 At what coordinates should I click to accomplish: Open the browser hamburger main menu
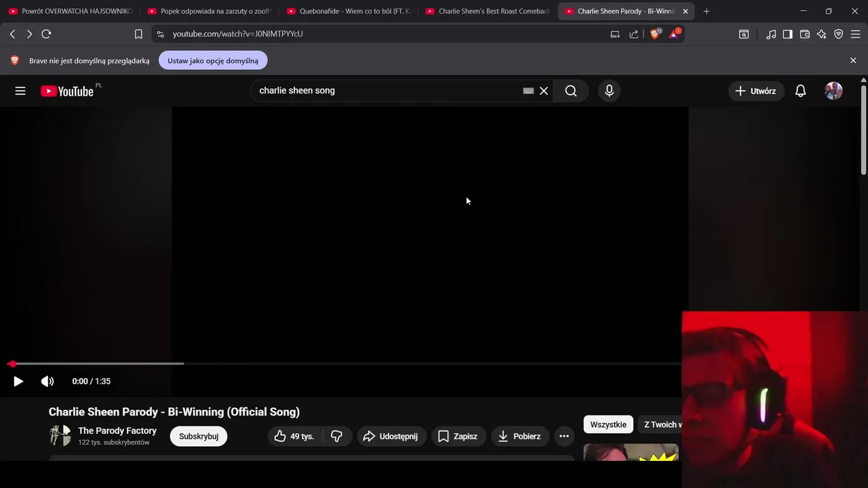point(855,34)
